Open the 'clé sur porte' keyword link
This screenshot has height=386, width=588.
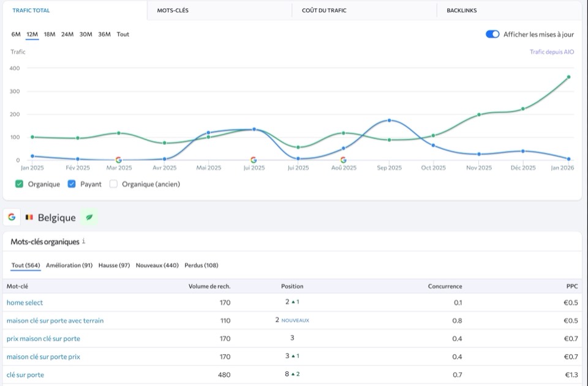pos(25,375)
